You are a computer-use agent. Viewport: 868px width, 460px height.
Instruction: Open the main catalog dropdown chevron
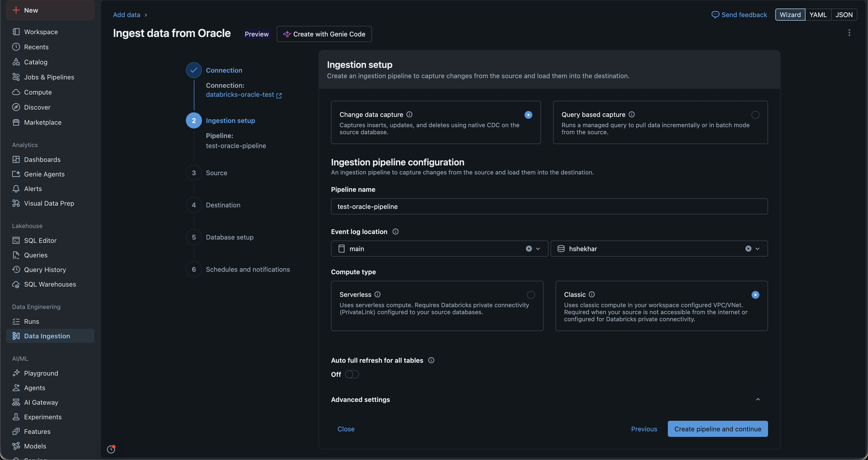538,249
